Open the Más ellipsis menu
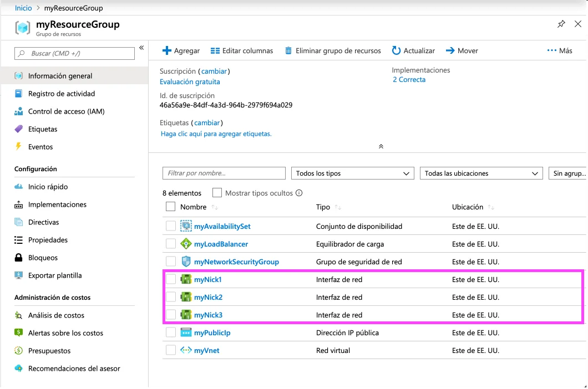 (560, 50)
